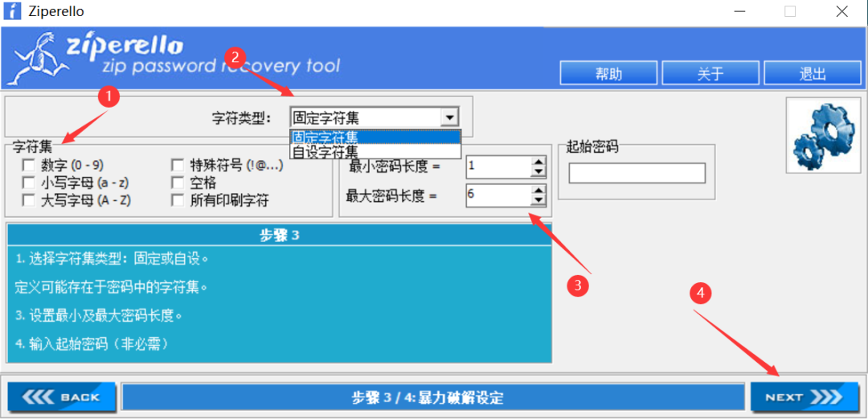This screenshot has width=868, height=419.
Task: Close the Ziperello window
Action: point(842,11)
